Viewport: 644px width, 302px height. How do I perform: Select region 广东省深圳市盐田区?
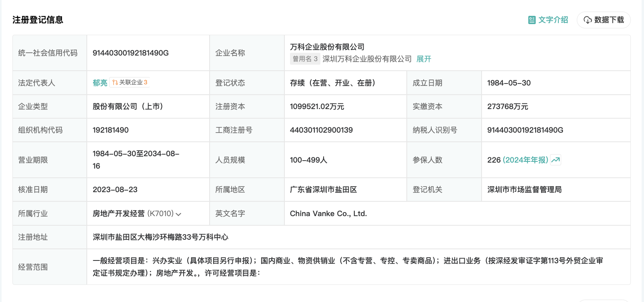(323, 189)
